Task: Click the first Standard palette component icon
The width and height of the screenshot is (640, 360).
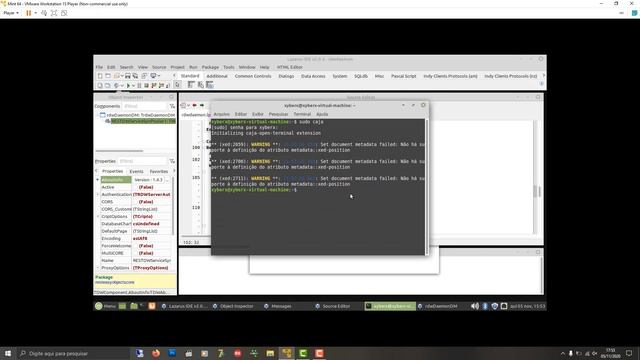Action: tap(191, 84)
